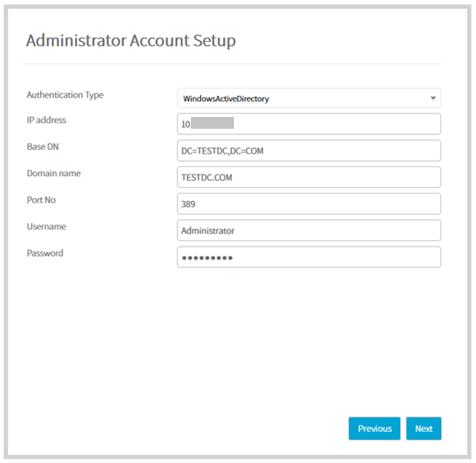Click the IP address label

(47, 120)
